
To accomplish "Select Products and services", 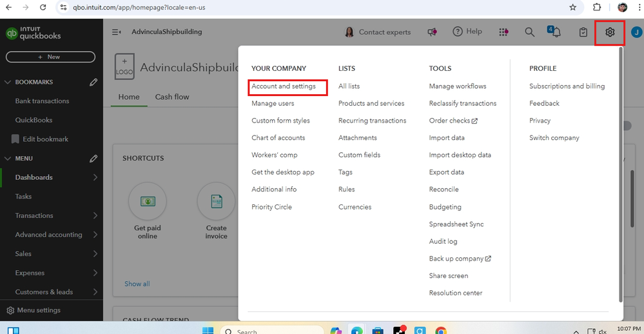I will (371, 104).
